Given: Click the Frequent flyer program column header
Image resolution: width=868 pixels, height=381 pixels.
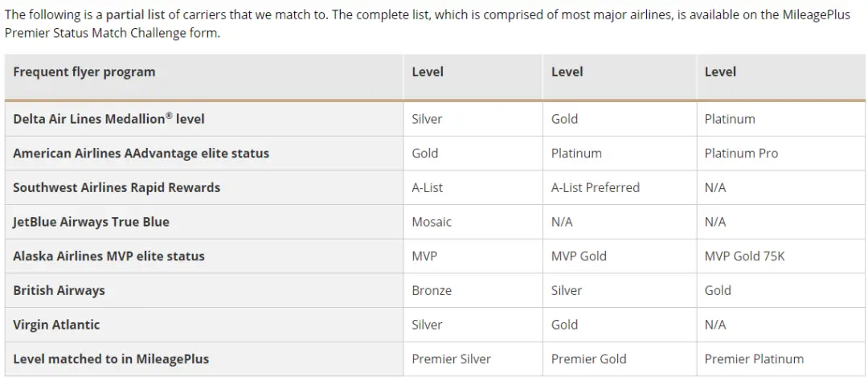Looking at the screenshot, I should point(84,72).
